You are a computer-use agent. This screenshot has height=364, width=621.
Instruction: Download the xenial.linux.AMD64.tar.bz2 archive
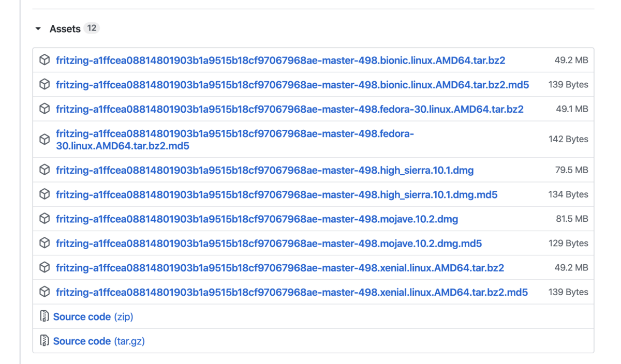pos(280,268)
